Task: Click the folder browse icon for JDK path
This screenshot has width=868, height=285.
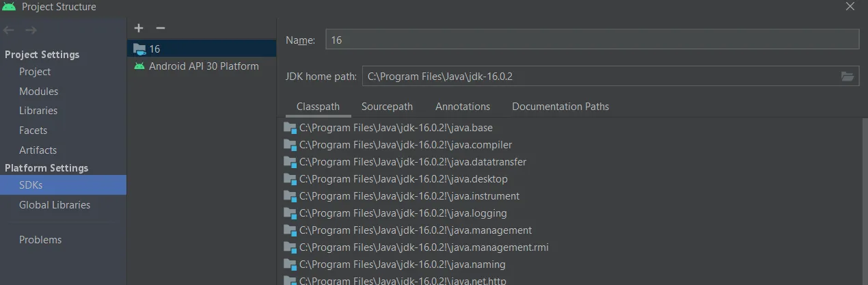Action: [x=847, y=77]
